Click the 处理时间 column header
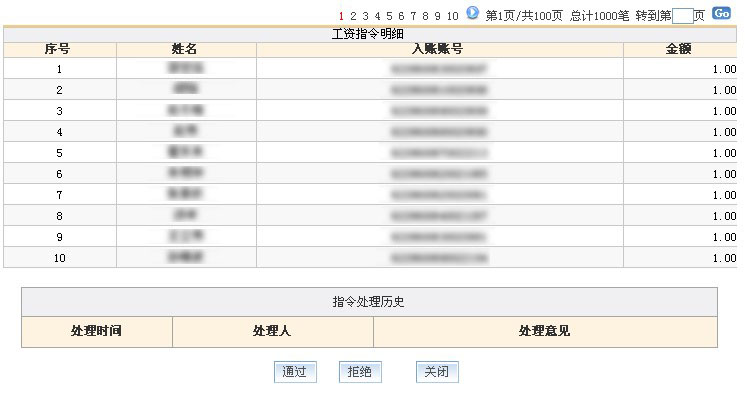Viewport: 745px width, 398px height. (96, 331)
